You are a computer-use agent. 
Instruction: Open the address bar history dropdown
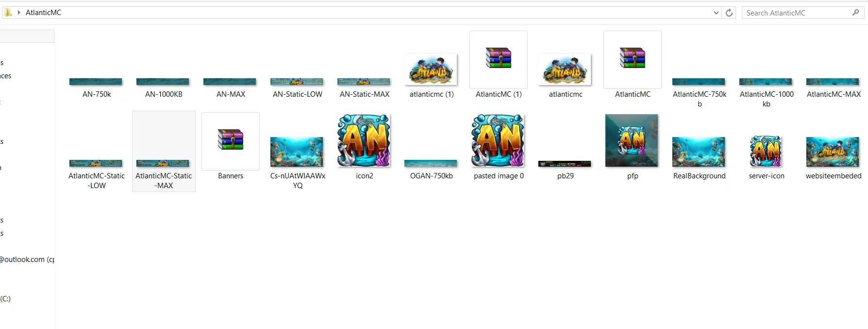click(716, 13)
